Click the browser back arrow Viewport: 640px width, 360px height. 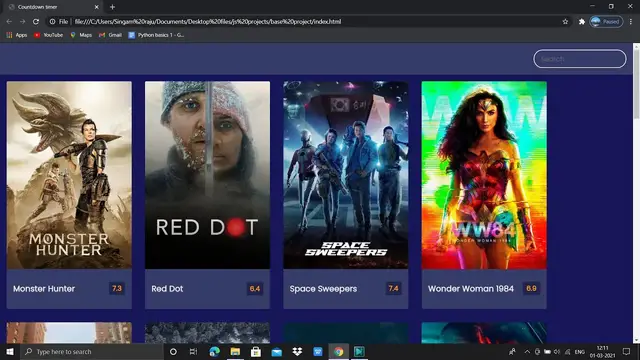point(9,22)
